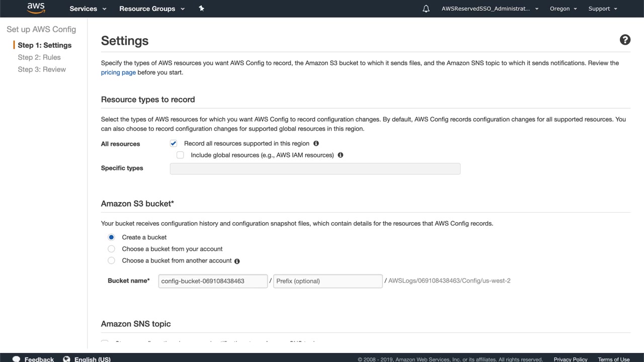Image resolution: width=644 pixels, height=362 pixels.
Task: Select Choose a bucket from another account
Action: point(112,260)
